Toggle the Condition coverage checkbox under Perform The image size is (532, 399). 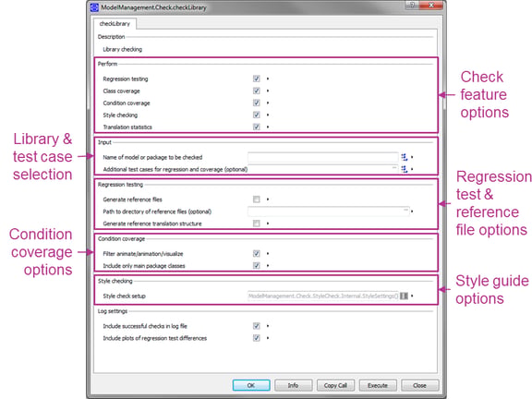(x=257, y=103)
